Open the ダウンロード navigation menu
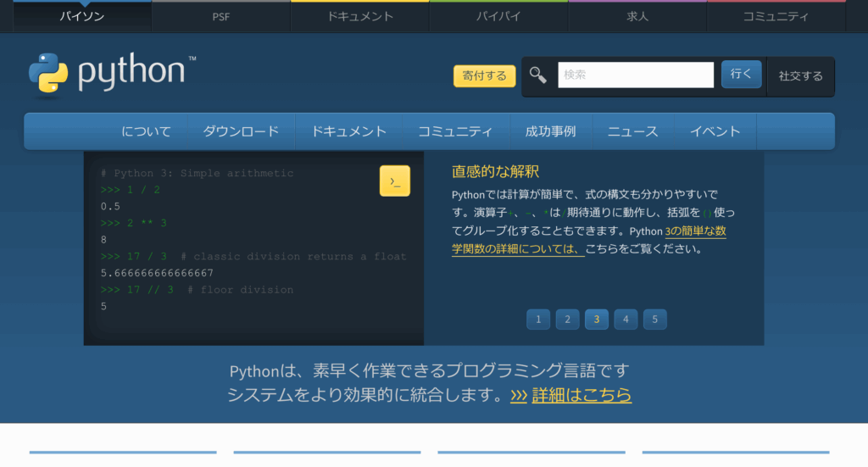Screen dimensions: 868x467 (x=241, y=131)
